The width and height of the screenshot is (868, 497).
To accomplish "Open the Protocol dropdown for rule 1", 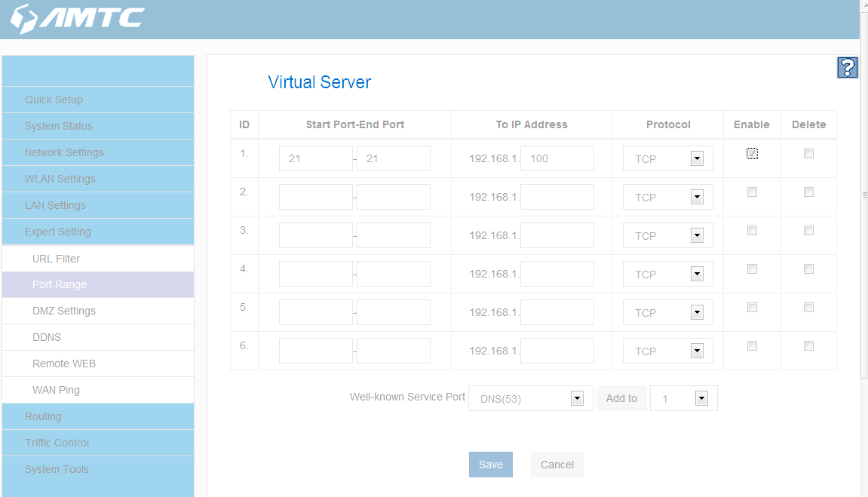I will click(x=667, y=159).
